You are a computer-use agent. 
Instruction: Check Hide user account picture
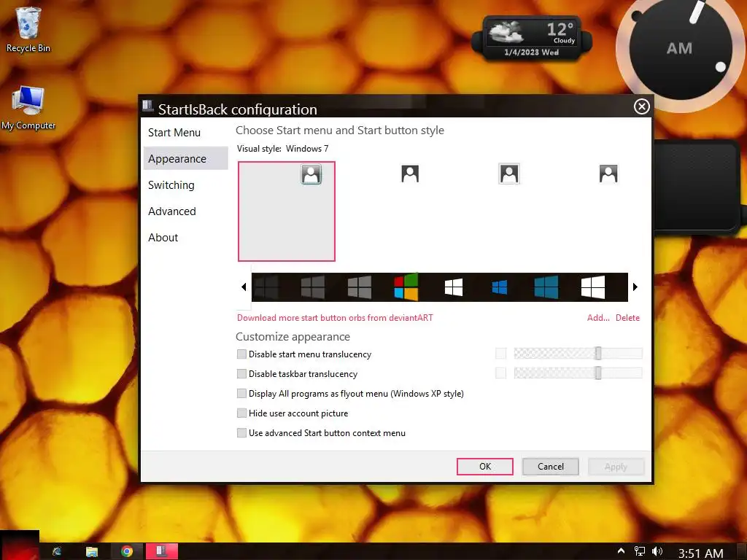pyautogui.click(x=242, y=413)
